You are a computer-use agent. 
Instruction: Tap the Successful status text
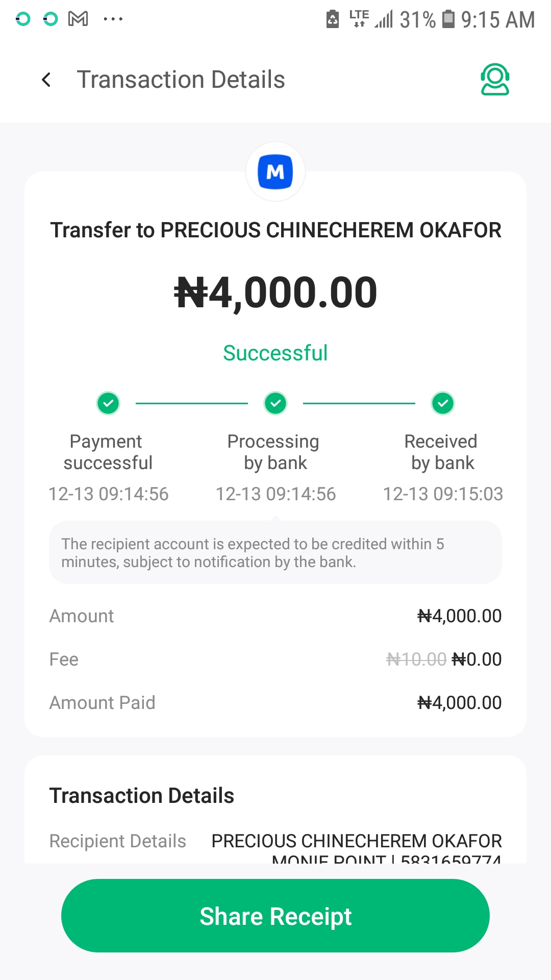coord(275,353)
